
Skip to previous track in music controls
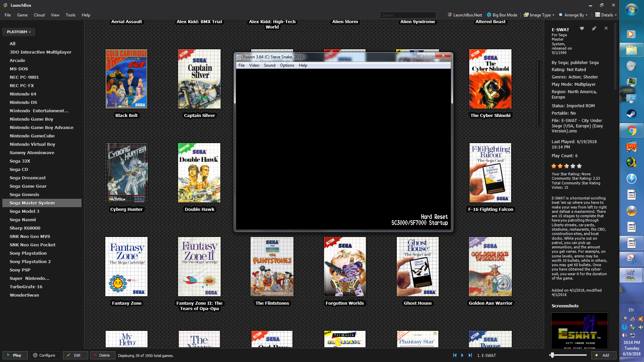click(x=455, y=355)
